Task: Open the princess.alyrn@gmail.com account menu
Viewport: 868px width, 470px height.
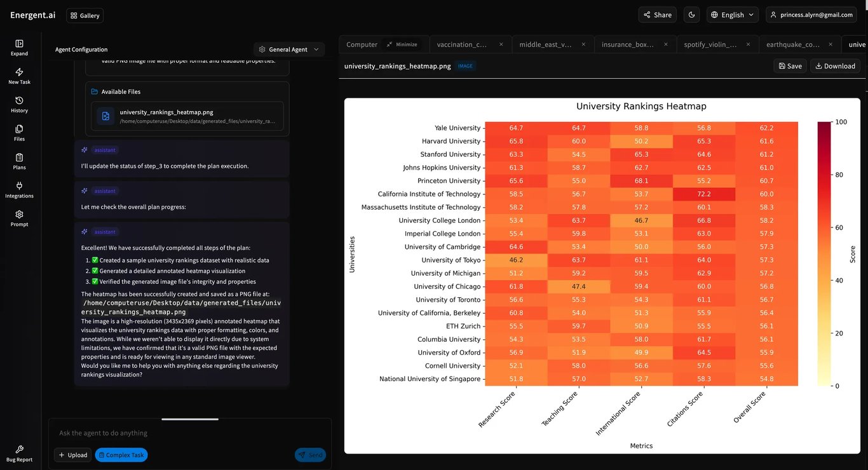Action: click(x=811, y=15)
